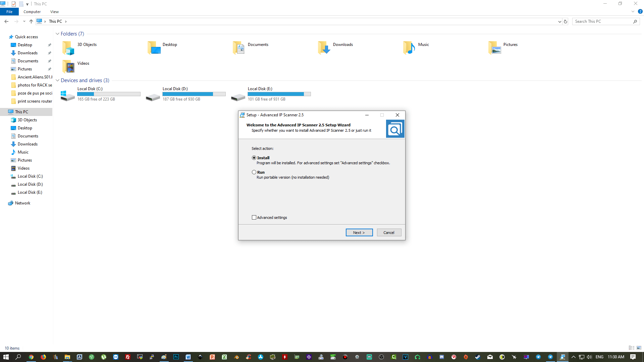Open Photoshop from the taskbar

[x=176, y=357]
